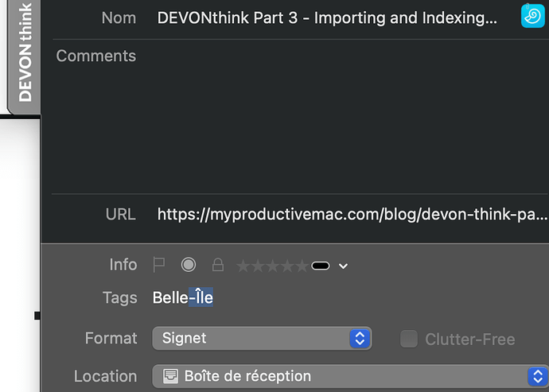The width and height of the screenshot is (549, 392).
Task: Click the Nom field with DEVONthink Part 3
Action: point(327,17)
